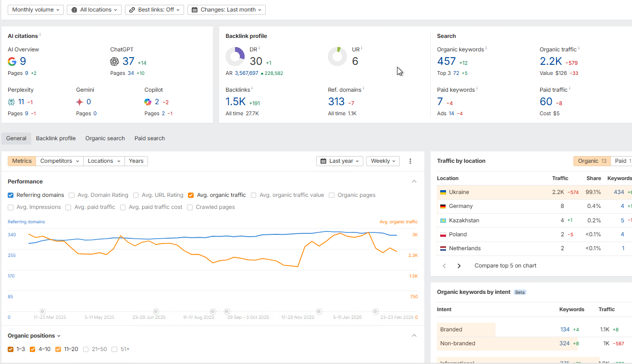
Task: Click the DR donut chart icon
Action: [x=235, y=57]
